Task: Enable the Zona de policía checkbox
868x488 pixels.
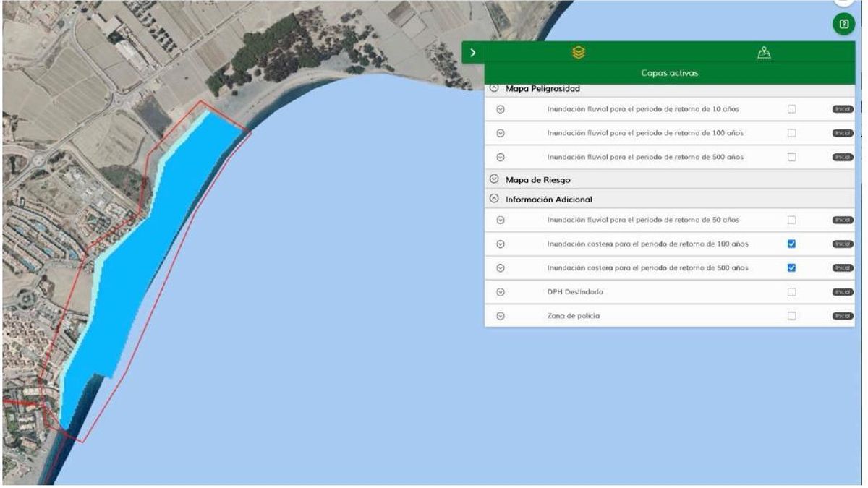Action: [x=791, y=316]
